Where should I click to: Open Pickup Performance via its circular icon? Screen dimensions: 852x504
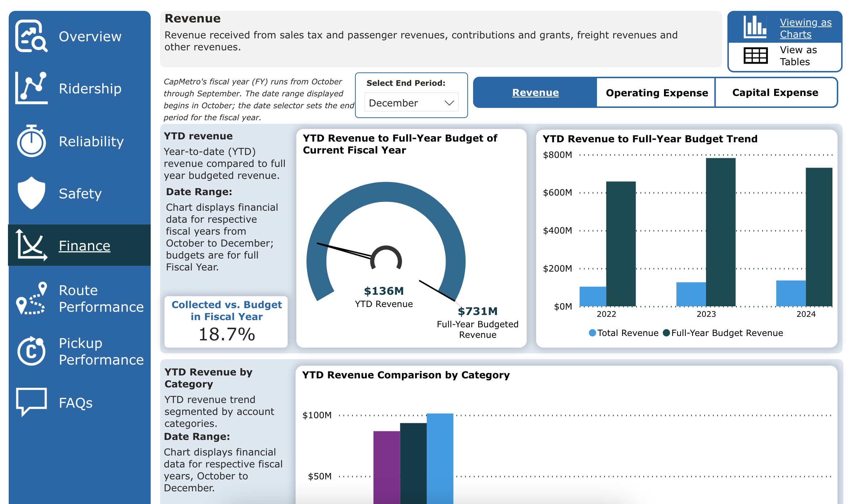click(x=32, y=351)
